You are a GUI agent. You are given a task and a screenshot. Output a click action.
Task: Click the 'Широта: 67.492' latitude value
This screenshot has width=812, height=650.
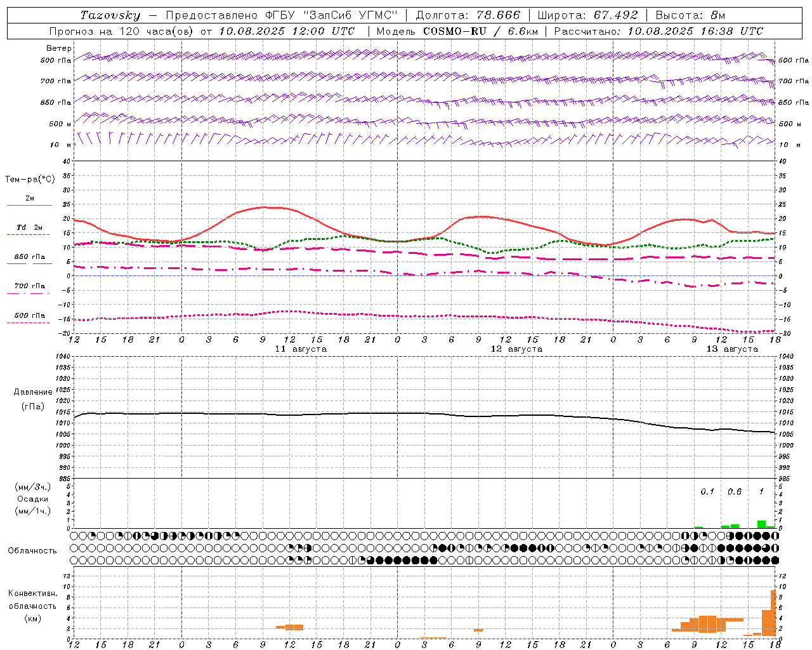[x=587, y=15]
